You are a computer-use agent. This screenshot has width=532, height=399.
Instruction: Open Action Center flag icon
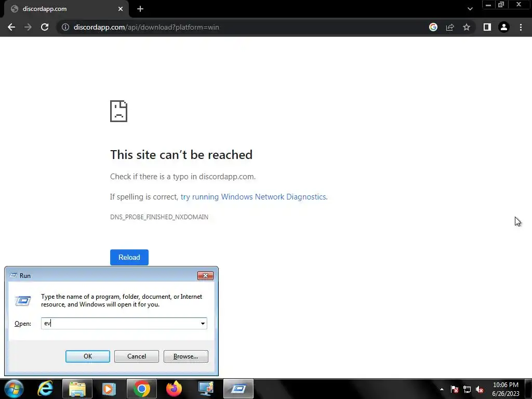(x=455, y=389)
